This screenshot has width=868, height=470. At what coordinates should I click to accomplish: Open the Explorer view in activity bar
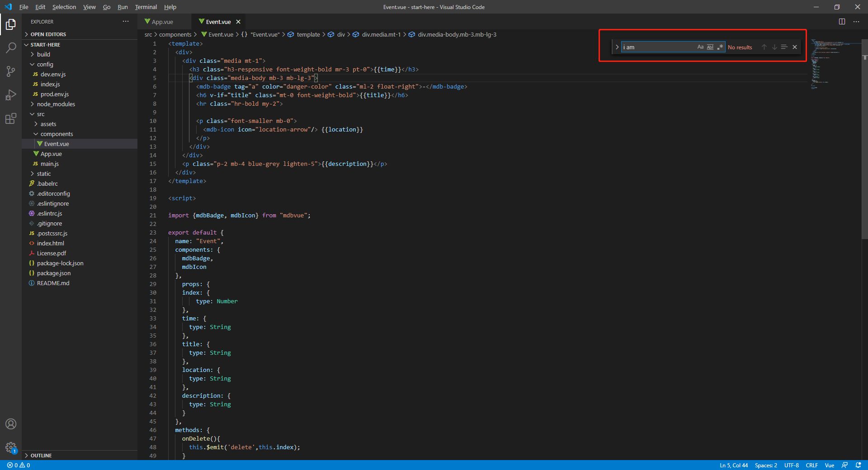(x=11, y=24)
